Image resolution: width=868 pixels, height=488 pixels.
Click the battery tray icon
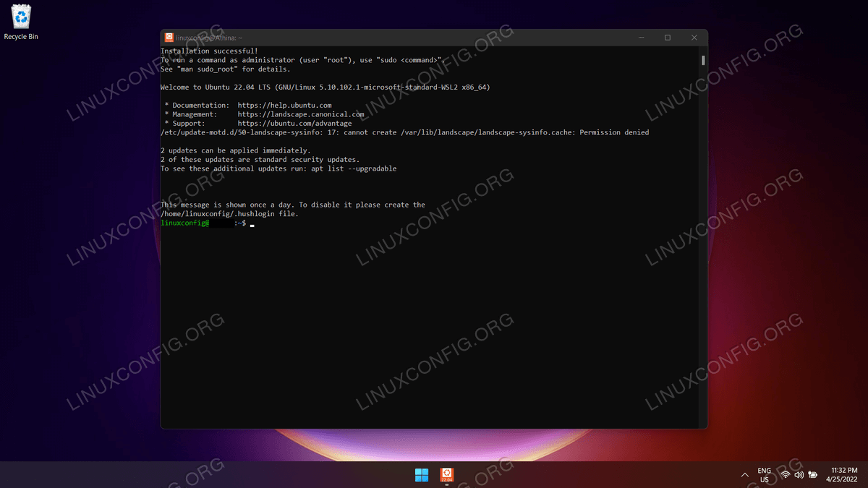[x=813, y=475]
